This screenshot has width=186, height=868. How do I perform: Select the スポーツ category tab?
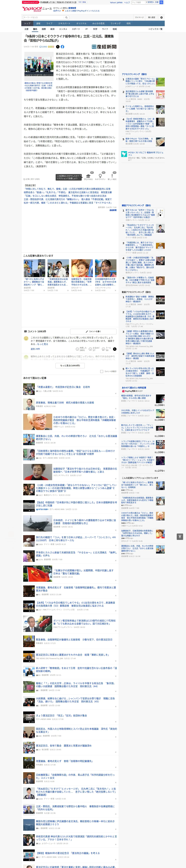pos(76,29)
